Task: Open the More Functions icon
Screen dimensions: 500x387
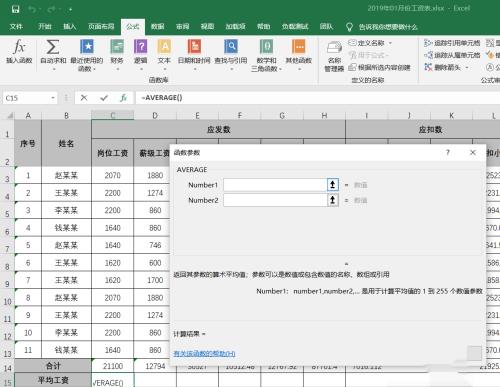Action: coord(299,47)
